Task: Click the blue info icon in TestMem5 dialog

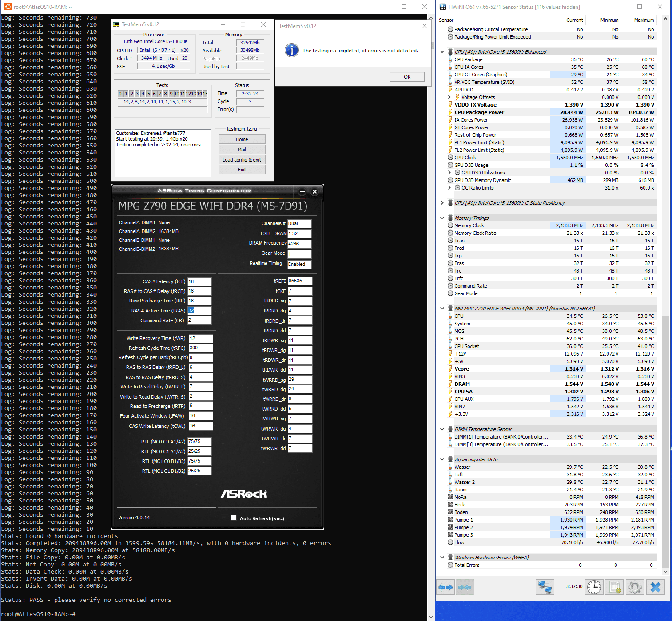Action: click(x=291, y=50)
